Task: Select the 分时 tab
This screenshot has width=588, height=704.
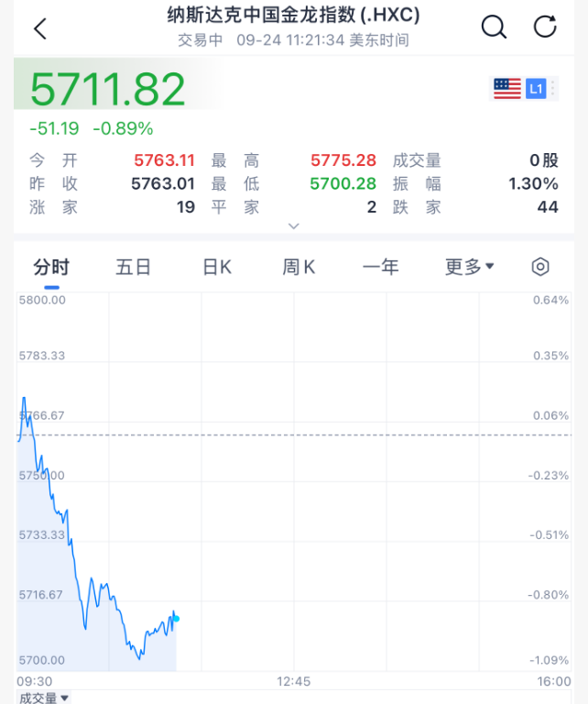Action: pyautogui.click(x=51, y=267)
